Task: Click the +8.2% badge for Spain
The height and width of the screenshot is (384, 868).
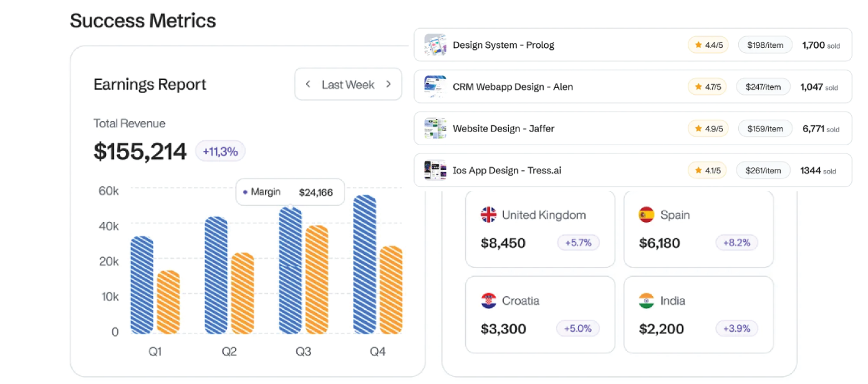Action: point(736,242)
